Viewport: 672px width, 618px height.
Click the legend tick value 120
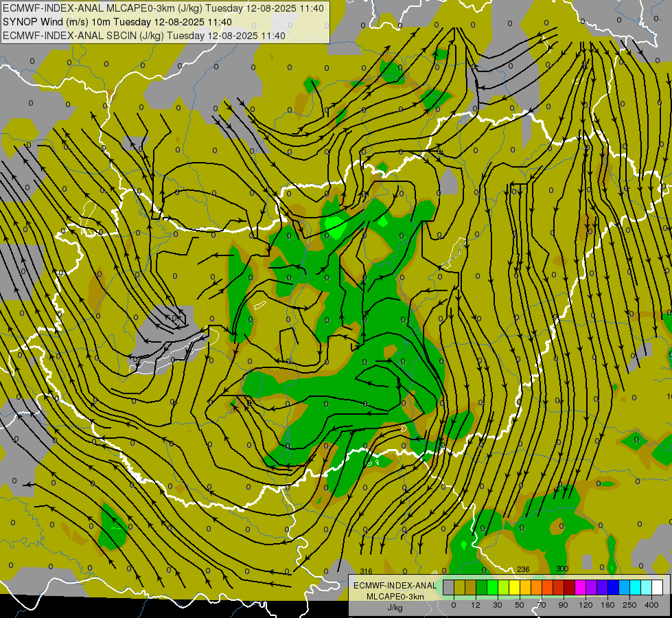[586, 605]
